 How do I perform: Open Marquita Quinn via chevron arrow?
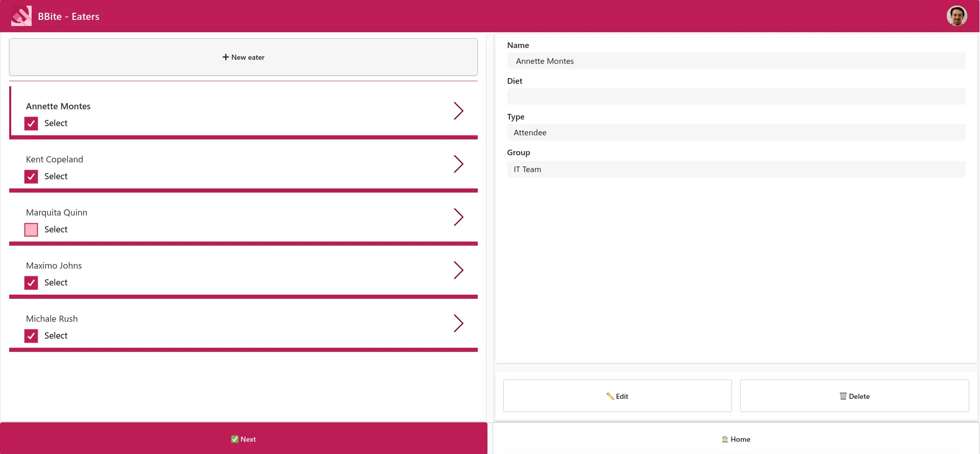coord(458,217)
